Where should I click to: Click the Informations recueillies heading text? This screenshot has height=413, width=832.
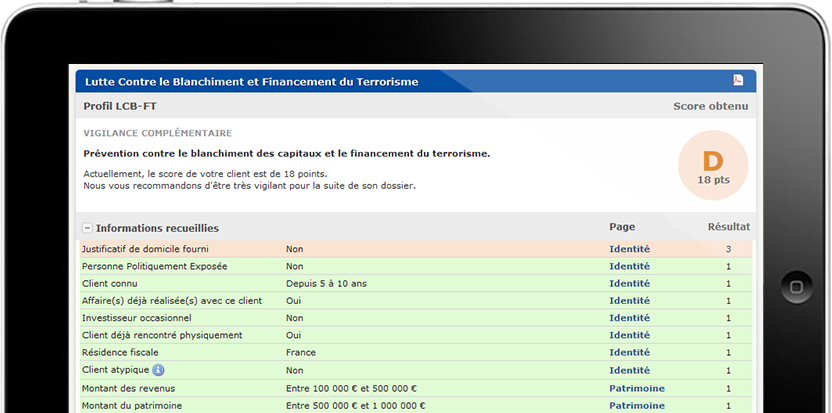157,228
